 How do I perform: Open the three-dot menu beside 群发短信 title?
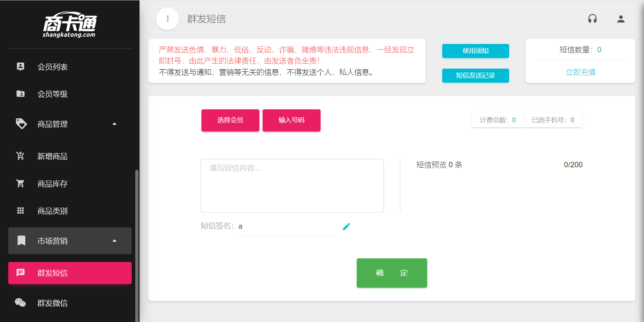(167, 19)
